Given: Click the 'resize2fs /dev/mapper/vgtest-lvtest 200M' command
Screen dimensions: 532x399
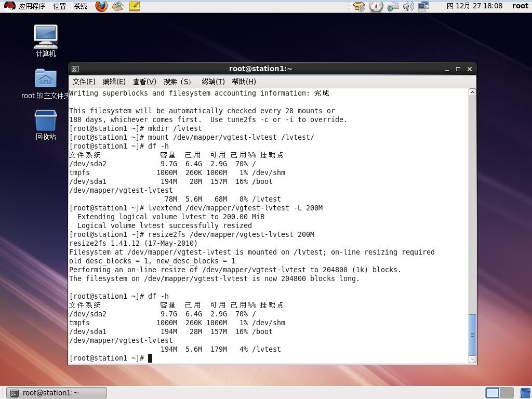Looking at the screenshot, I should [x=192, y=234].
